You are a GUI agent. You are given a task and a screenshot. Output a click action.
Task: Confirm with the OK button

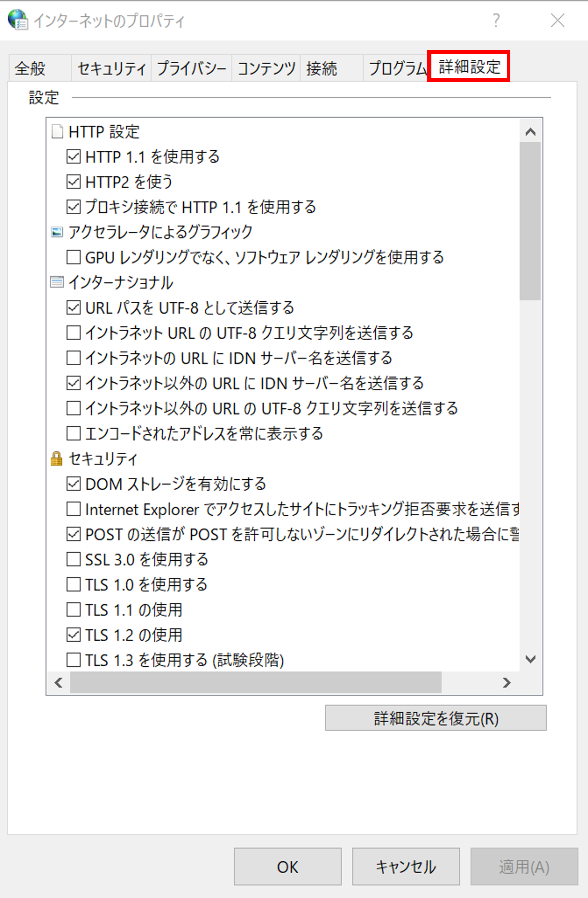pos(287,867)
